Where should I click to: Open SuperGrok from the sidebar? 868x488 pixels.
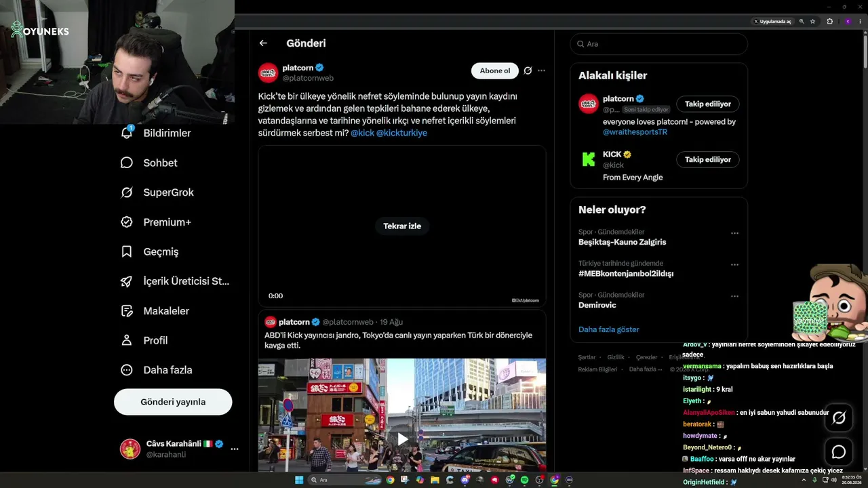point(157,192)
